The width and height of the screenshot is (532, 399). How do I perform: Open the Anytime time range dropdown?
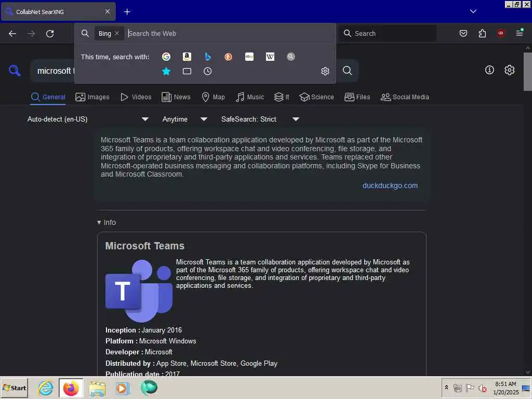[185, 119]
